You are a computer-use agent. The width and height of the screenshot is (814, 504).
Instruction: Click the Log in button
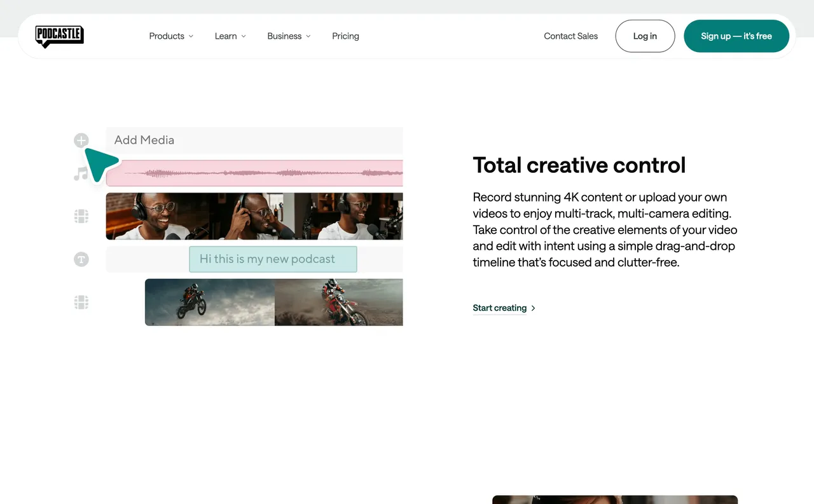645,36
